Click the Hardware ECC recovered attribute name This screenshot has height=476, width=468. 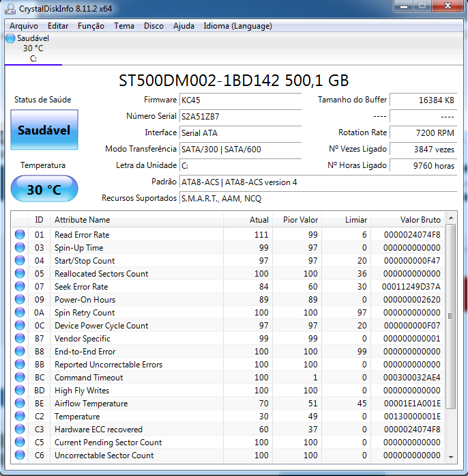98,430
